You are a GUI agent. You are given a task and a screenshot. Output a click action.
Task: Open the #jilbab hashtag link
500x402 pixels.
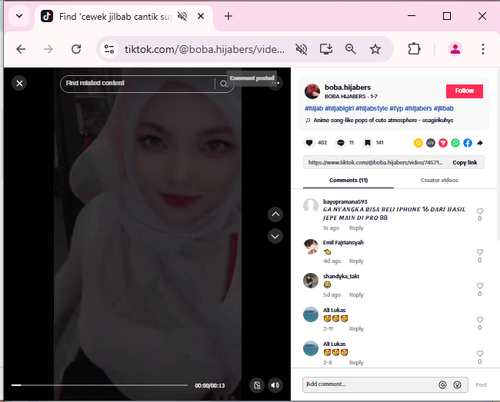click(x=443, y=108)
